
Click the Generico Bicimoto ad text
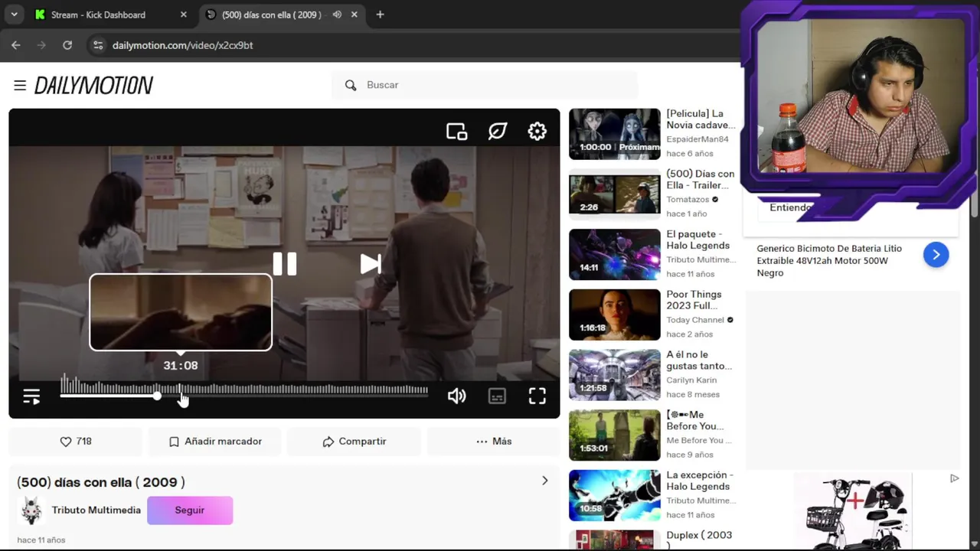pos(829,261)
